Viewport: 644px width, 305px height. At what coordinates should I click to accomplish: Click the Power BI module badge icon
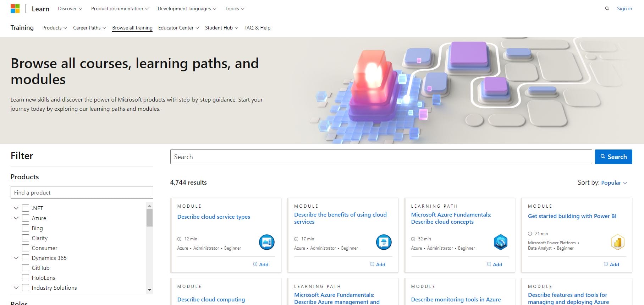click(x=617, y=242)
